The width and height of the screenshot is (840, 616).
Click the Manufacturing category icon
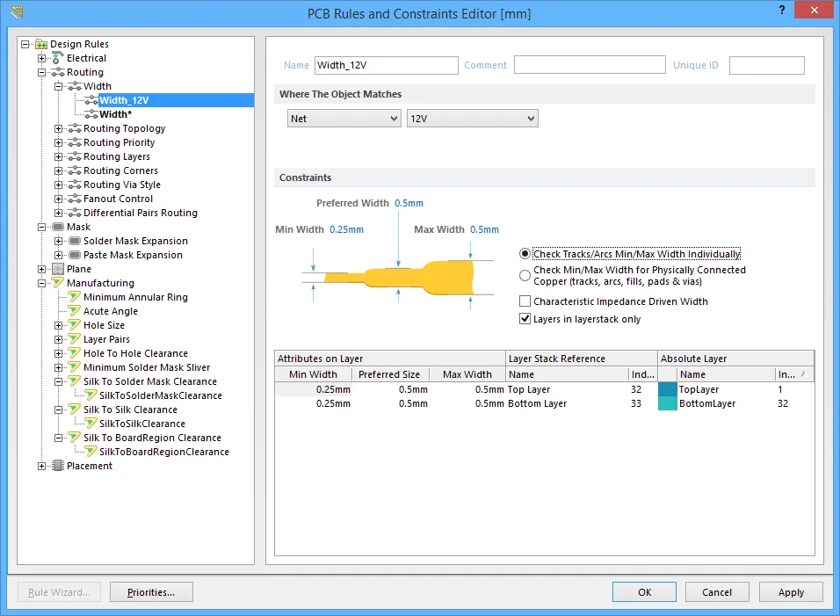pyautogui.click(x=58, y=283)
